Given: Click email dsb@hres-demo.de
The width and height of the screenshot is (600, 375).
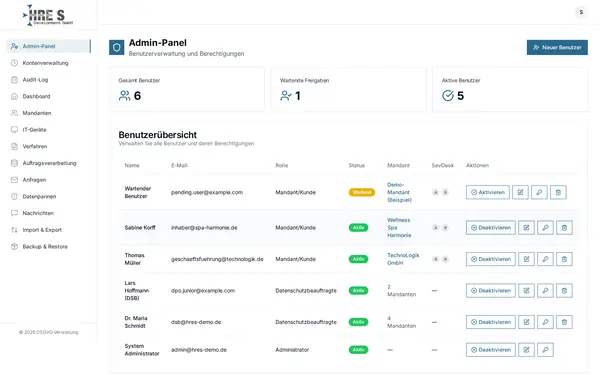Looking at the screenshot, I should pos(196,322).
